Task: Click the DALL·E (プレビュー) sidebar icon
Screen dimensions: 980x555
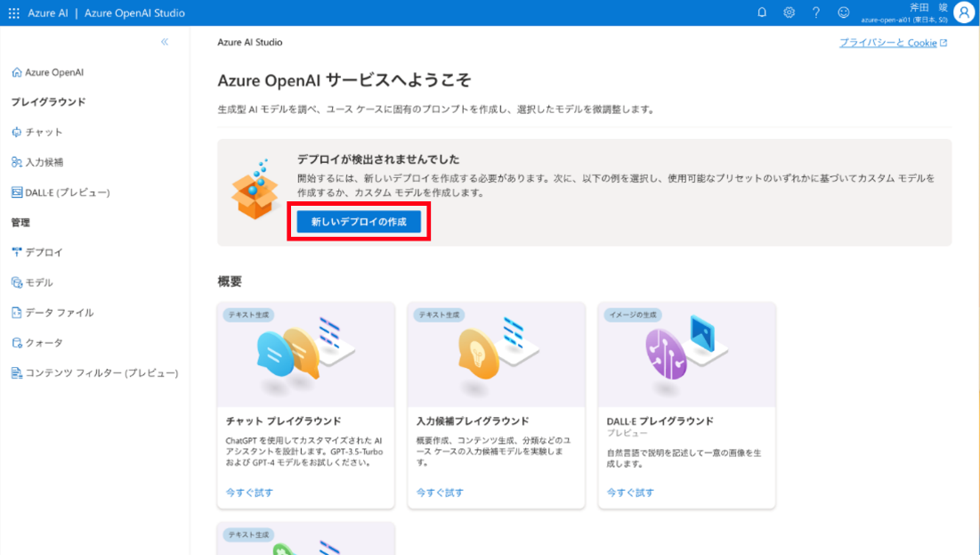Action: 17,192
